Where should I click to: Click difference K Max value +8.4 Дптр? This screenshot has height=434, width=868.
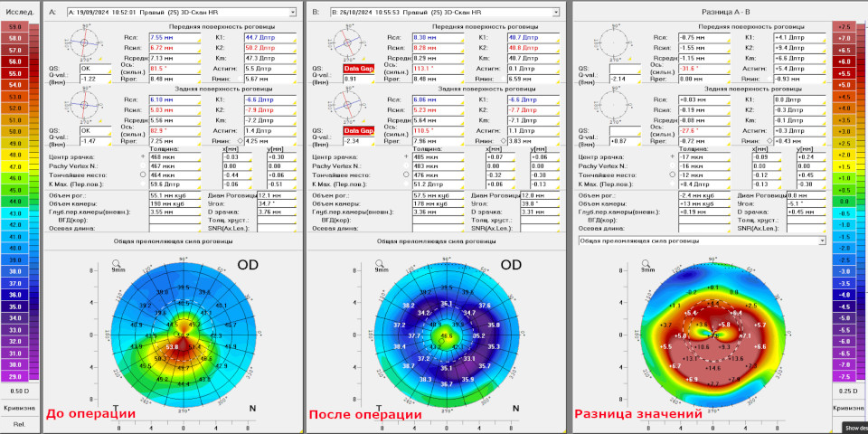tap(704, 184)
